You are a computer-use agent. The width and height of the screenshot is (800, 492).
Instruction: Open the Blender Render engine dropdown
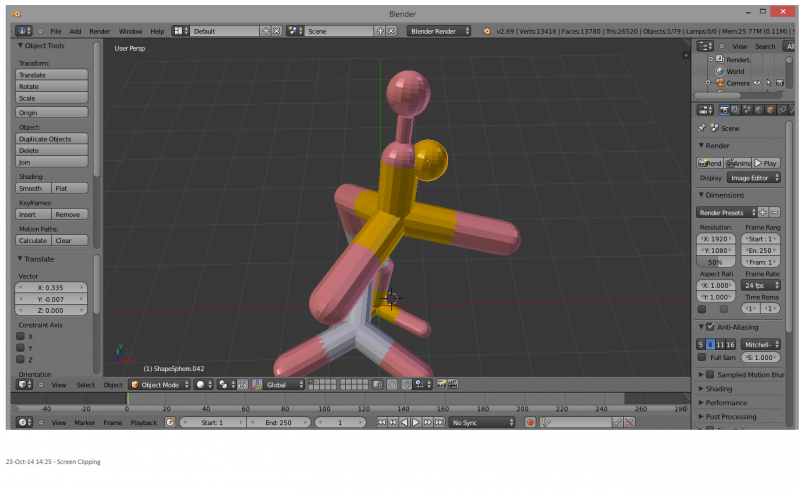439,31
